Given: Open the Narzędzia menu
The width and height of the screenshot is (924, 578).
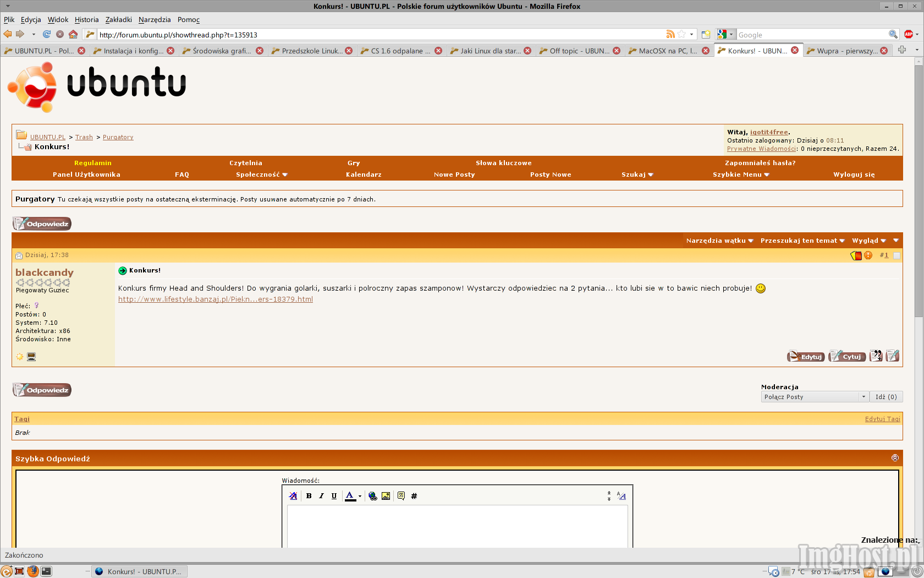Looking at the screenshot, I should pos(155,19).
